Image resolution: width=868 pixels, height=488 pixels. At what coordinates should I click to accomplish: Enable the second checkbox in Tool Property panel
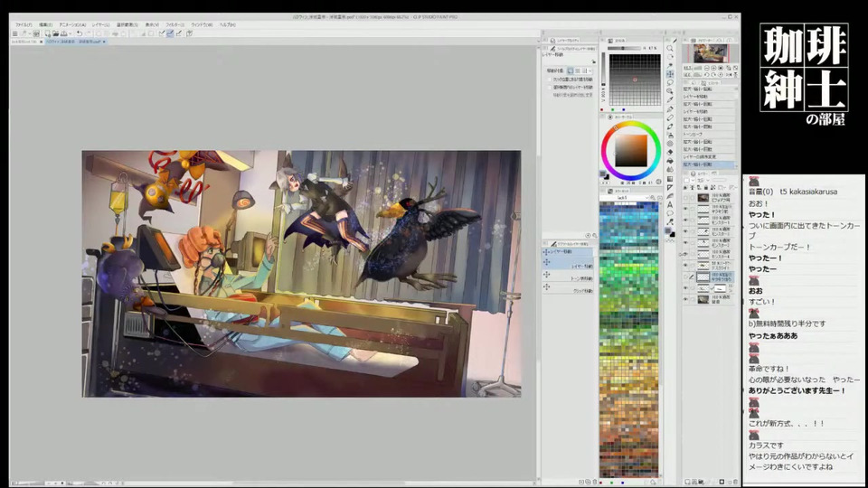click(x=550, y=87)
